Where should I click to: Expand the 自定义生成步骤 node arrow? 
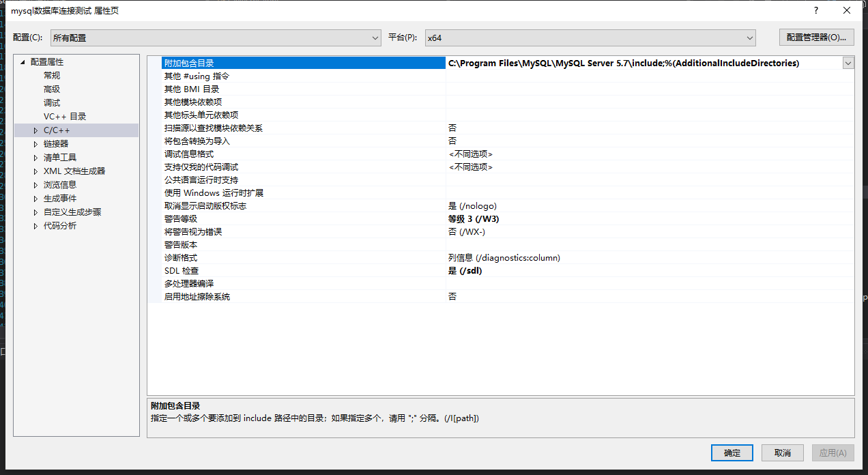pos(36,212)
